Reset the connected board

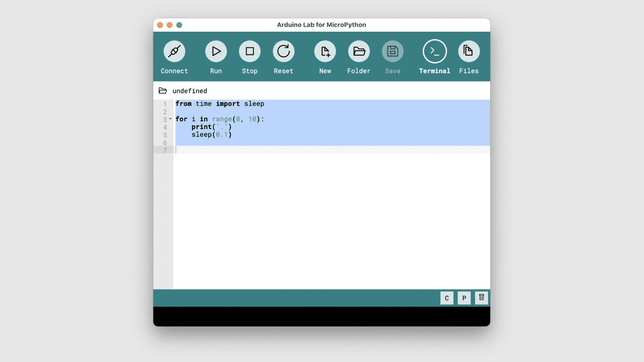283,51
